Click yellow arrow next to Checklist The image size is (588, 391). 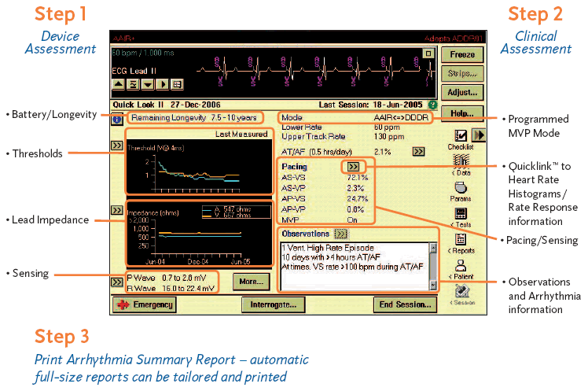pyautogui.click(x=479, y=135)
